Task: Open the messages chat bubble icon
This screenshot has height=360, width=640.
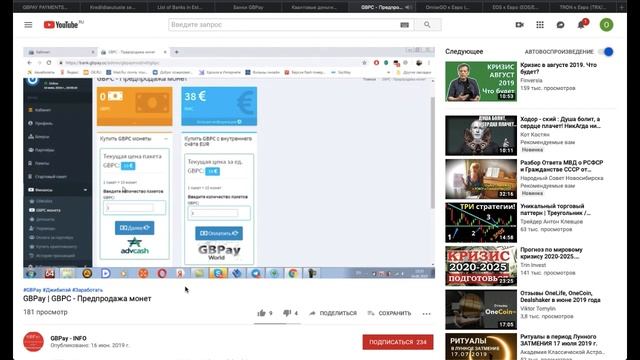Action: pos(560,25)
